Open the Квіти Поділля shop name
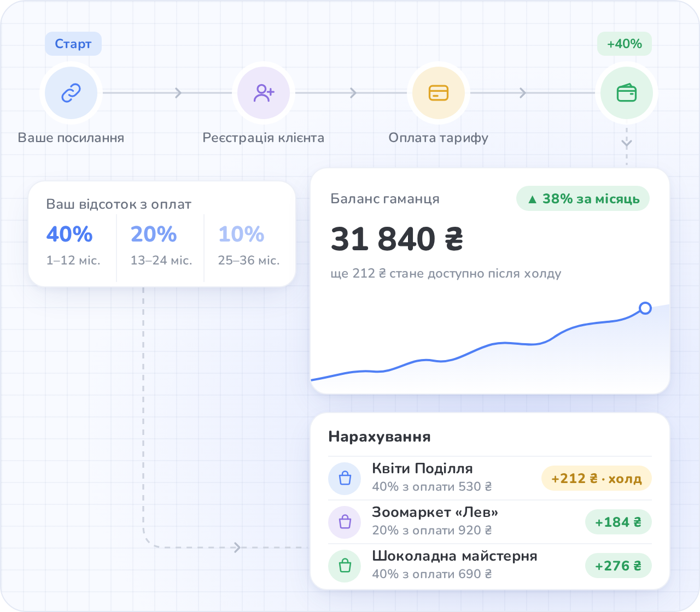The width and height of the screenshot is (700, 612). pyautogui.click(x=422, y=469)
